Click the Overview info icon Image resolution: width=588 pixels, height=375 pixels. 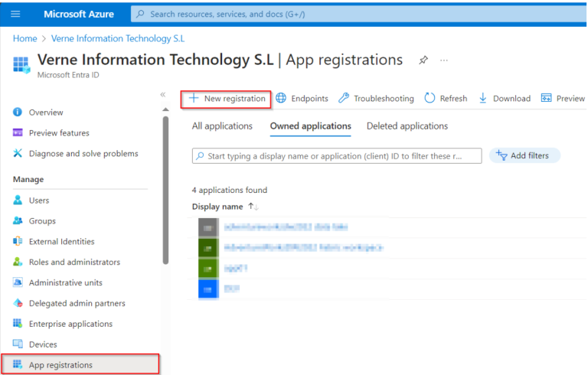[18, 112]
